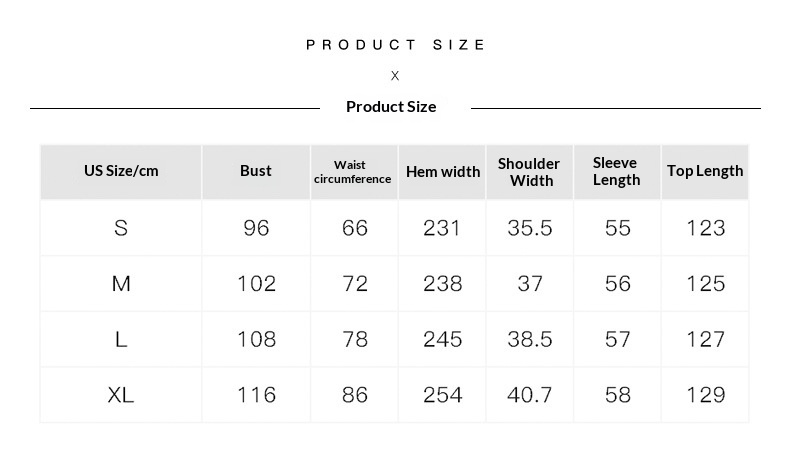The image size is (790, 469).
Task: Select the shoulder width value 38.5
Action: coord(530,339)
